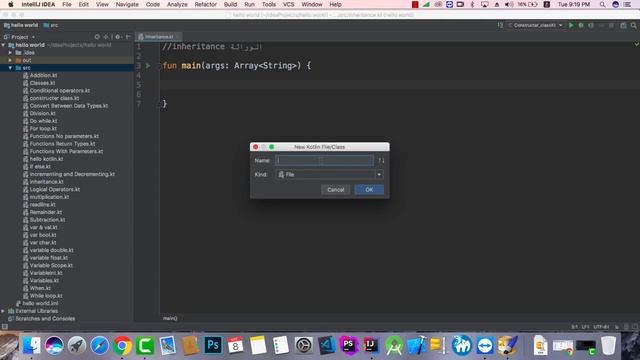
Task: Open PhpStorm from the dock
Action: pos(349,345)
